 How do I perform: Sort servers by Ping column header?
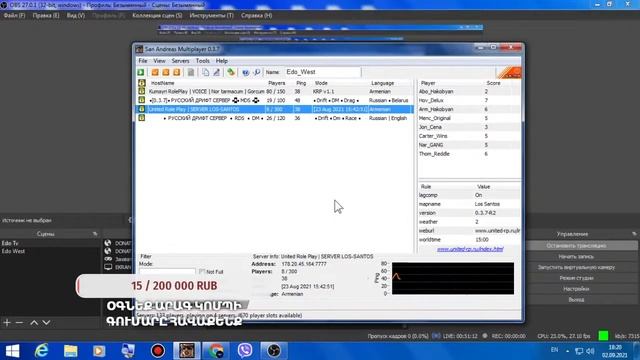pyautogui.click(x=301, y=83)
